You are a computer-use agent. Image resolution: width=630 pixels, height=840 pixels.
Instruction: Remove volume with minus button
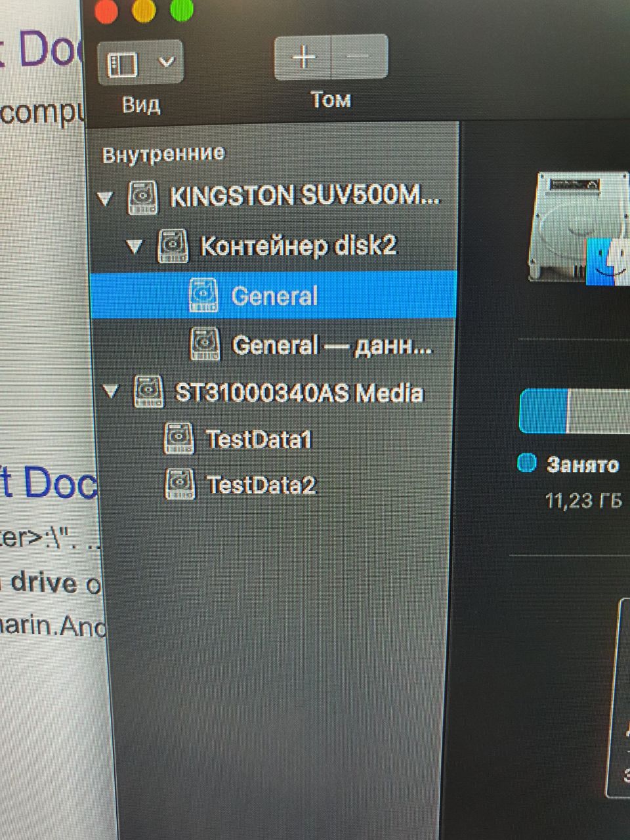point(359,58)
